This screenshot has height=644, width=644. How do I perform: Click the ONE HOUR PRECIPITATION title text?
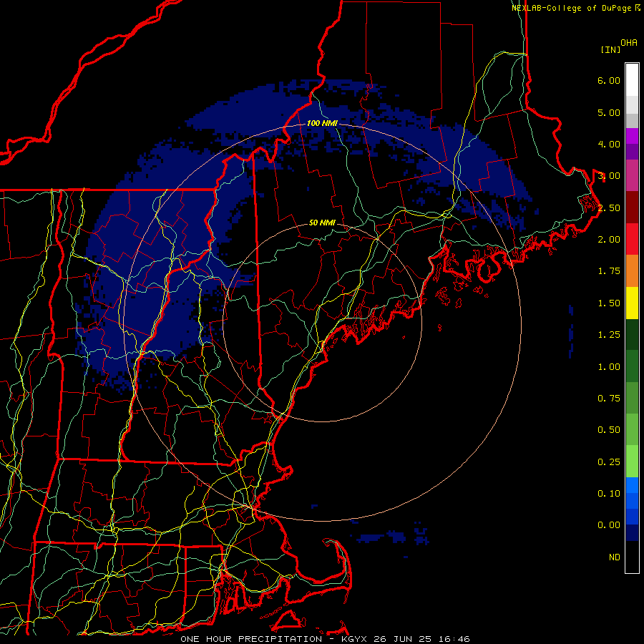click(251, 639)
